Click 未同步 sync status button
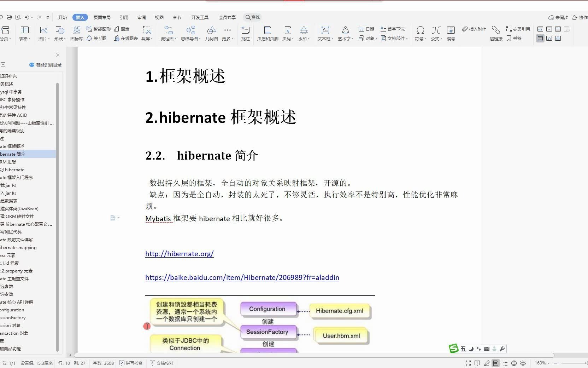The image size is (588, 368). coord(558,17)
